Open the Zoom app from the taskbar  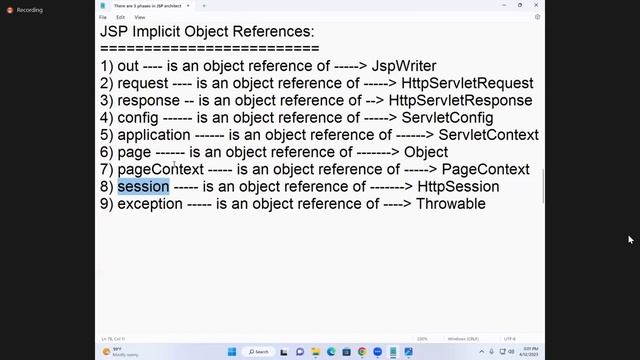click(x=378, y=351)
